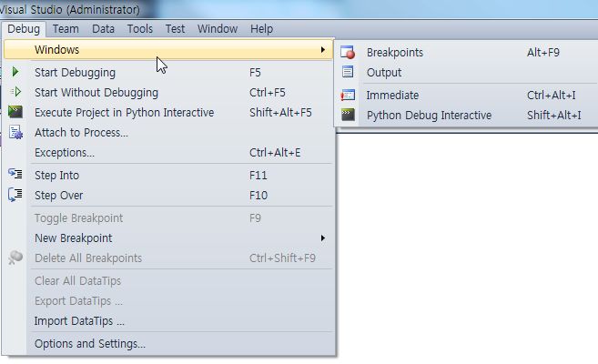Click the Ctrl+Shift+F9 shortcut text

(x=282, y=258)
